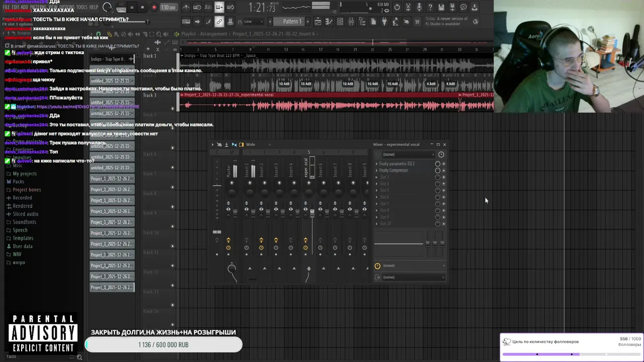Click the Master track volume fader
644x362 pixels.
234,213
